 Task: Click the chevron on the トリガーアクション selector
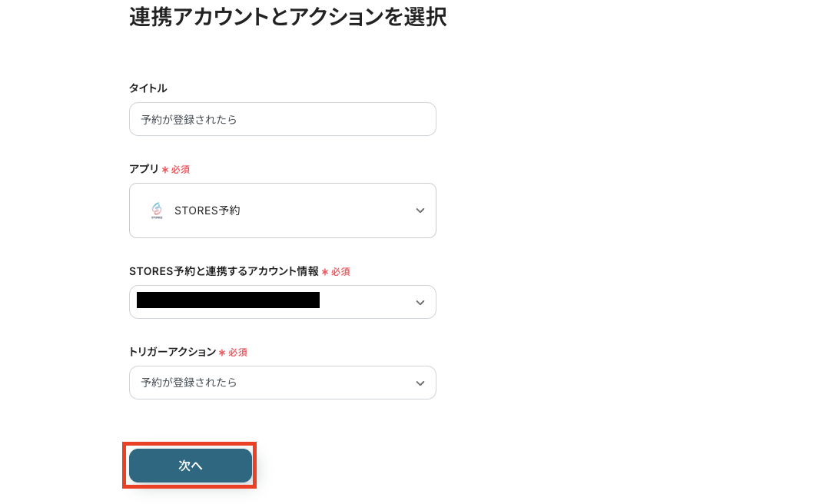(x=420, y=382)
